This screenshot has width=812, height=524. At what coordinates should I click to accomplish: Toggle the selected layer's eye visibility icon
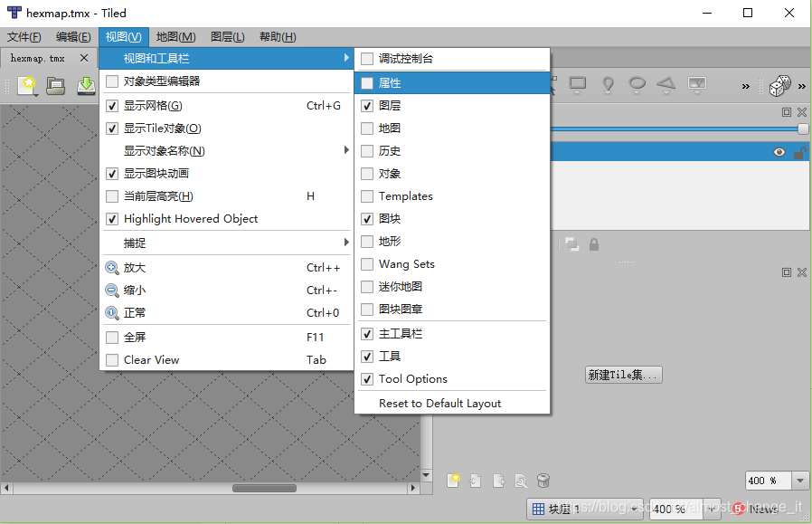(779, 152)
